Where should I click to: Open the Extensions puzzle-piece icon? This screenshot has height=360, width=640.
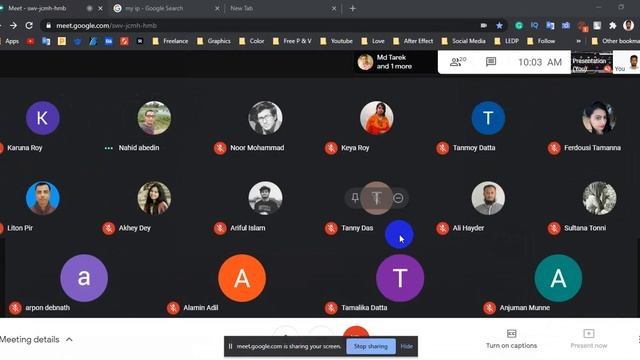(x=612, y=25)
